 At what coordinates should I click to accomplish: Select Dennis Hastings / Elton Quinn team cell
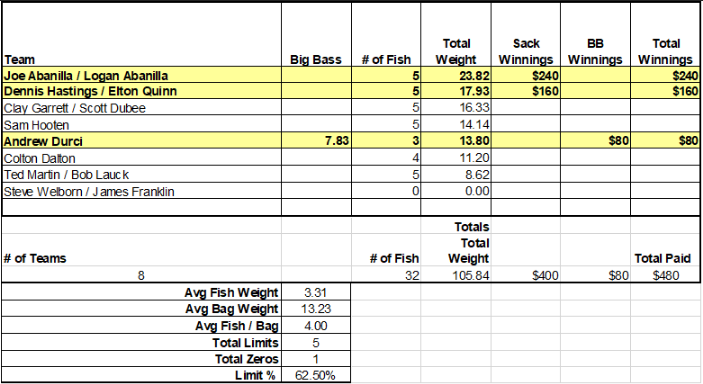pos(142,91)
